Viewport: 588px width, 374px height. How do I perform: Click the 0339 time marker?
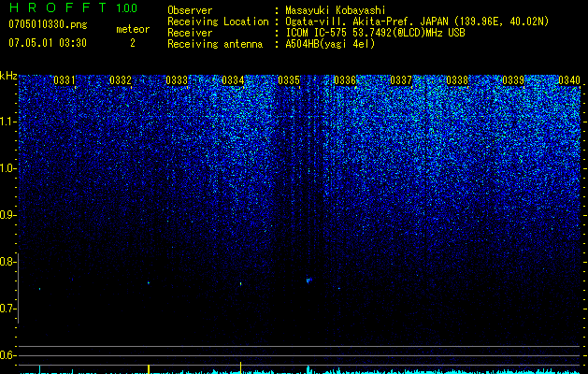[513, 80]
